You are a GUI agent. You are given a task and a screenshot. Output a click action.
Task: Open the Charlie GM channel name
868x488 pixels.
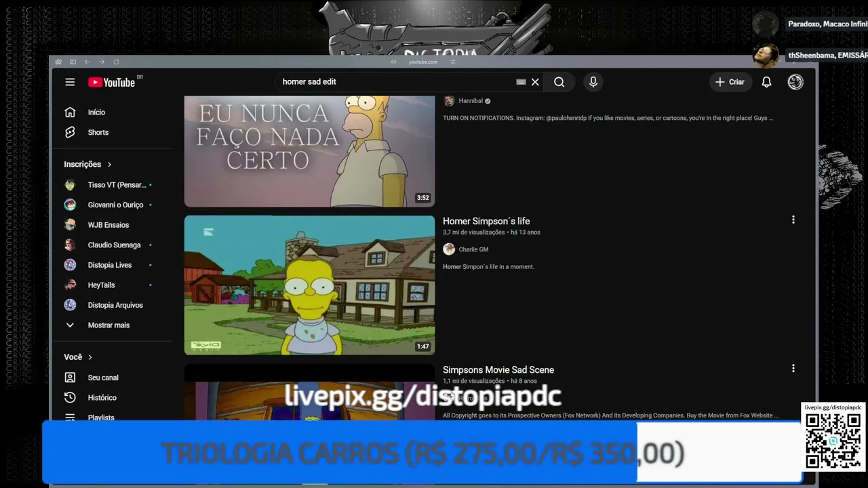coord(473,249)
